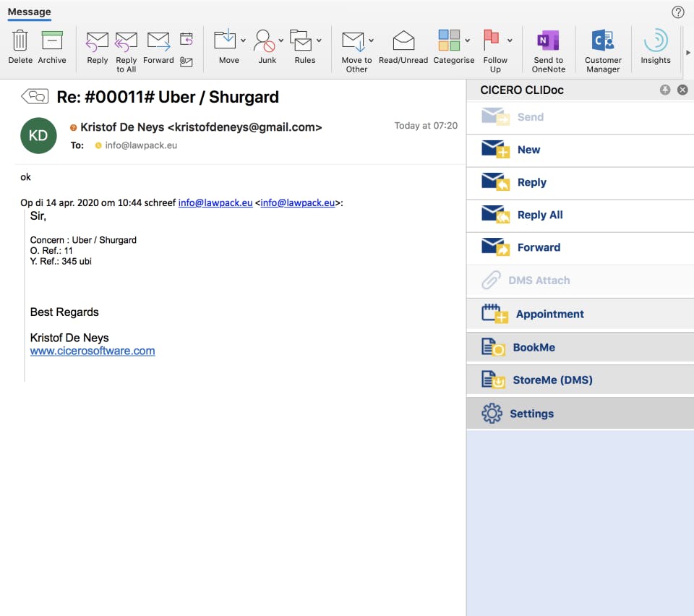This screenshot has height=616, width=694.
Task: Click the KD sender avatar
Action: point(38,135)
